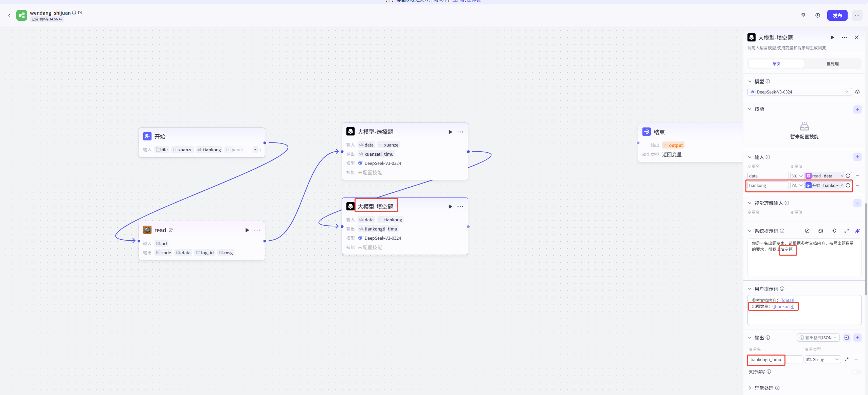Image resolution: width=868 pixels, height=395 pixels.
Task: Add a new skill with plus icon
Action: (857, 109)
